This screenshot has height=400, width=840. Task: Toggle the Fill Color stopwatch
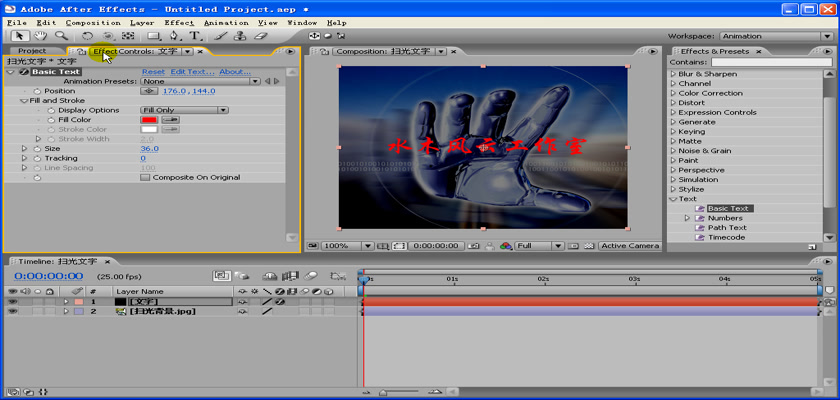[x=51, y=120]
